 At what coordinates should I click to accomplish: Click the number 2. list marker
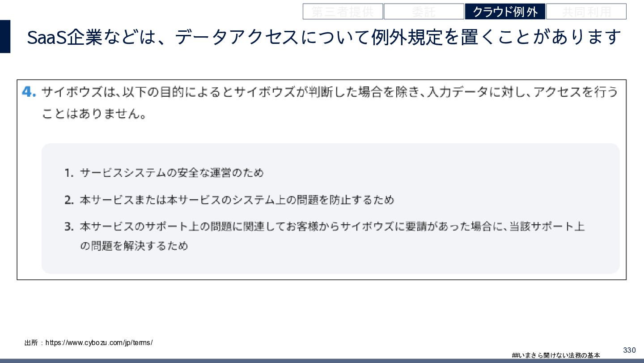[69, 200]
